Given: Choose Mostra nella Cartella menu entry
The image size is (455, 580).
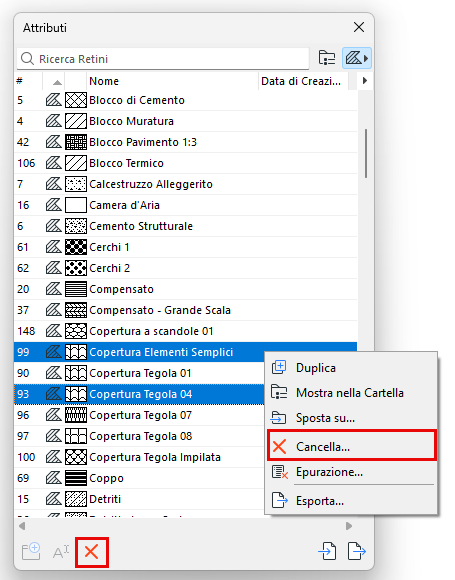Looking at the screenshot, I should tap(351, 393).
